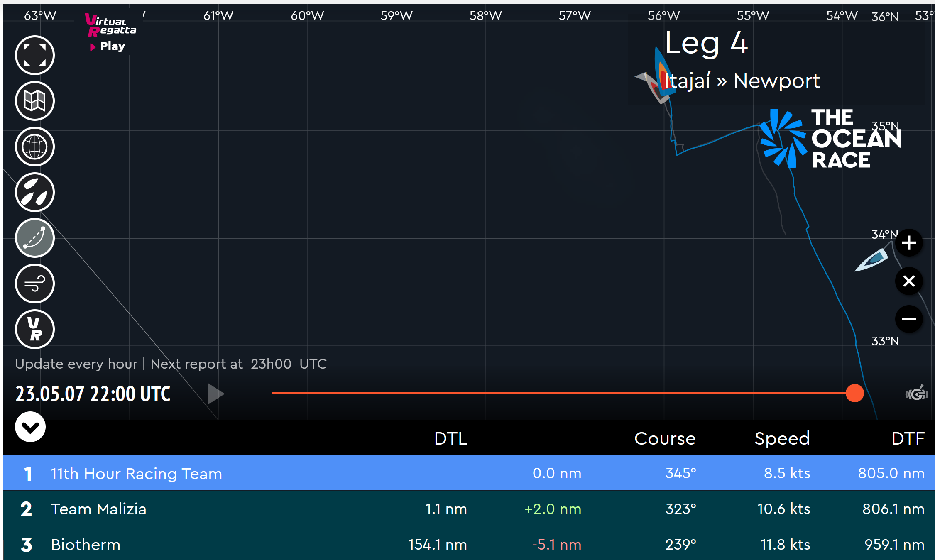
Task: Select the Biotherm leaderboard row
Action: [469, 544]
